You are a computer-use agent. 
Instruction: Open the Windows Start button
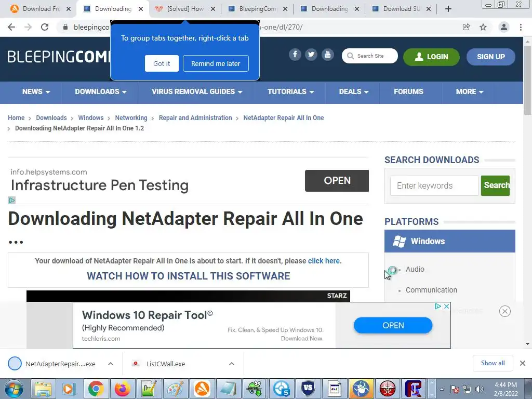(x=14, y=389)
